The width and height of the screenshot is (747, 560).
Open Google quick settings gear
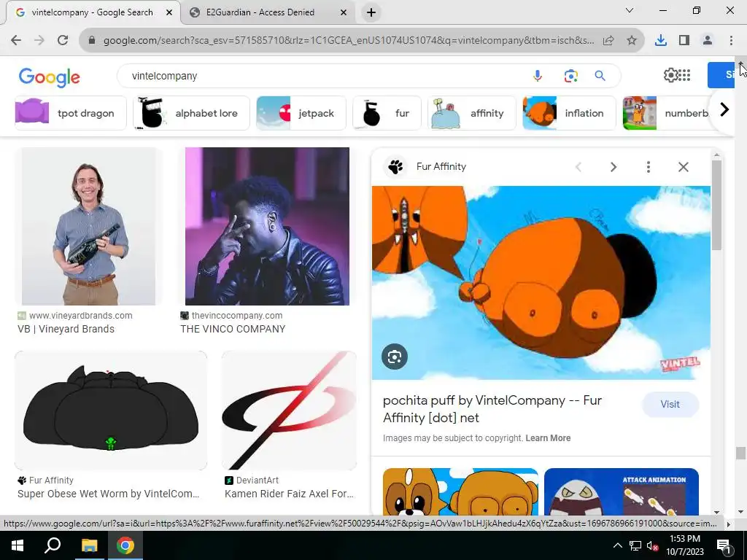(670, 75)
